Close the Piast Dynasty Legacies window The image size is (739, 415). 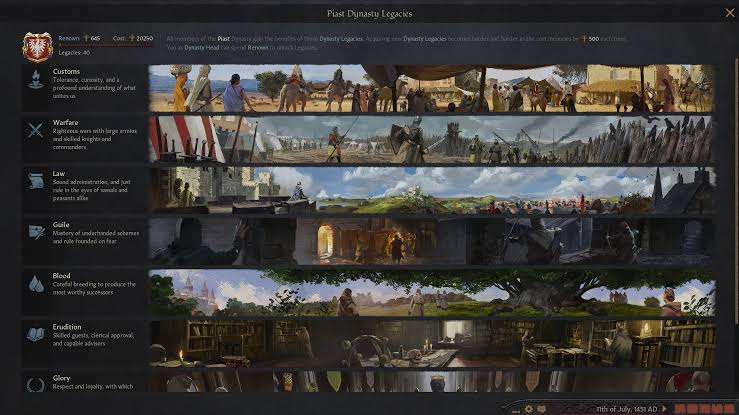[x=730, y=13]
